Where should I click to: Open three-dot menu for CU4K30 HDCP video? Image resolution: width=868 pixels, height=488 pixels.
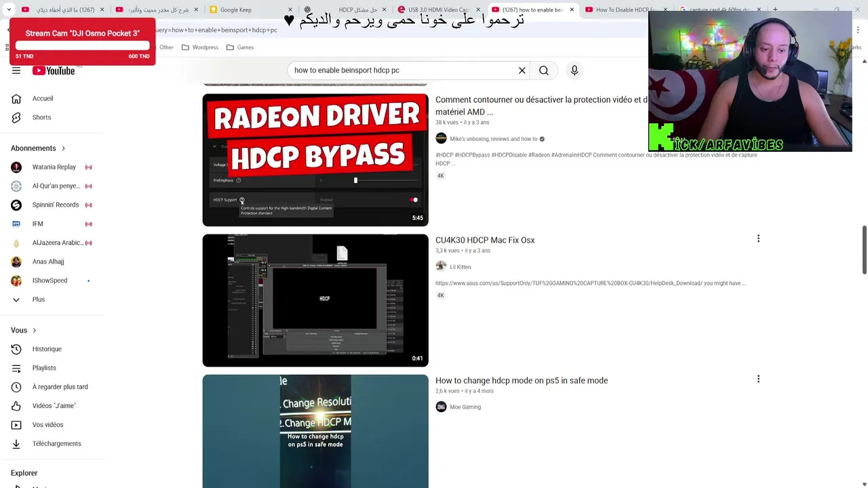[x=758, y=239]
